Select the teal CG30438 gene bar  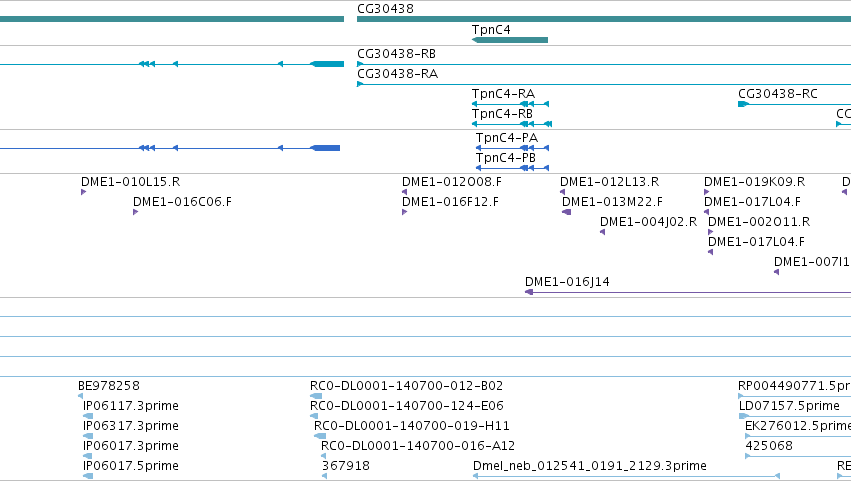pyautogui.click(x=604, y=19)
